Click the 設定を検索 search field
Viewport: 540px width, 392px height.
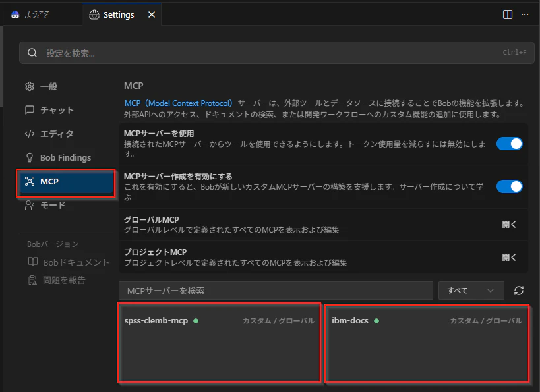click(x=276, y=53)
